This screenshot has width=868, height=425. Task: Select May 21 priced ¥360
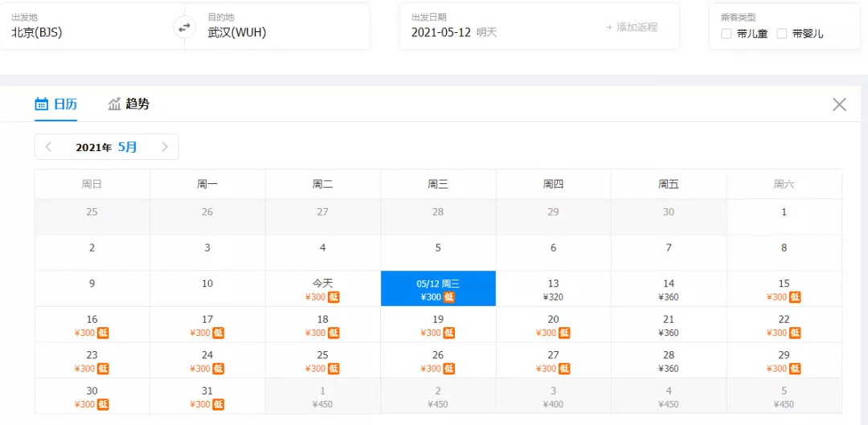pyautogui.click(x=669, y=325)
